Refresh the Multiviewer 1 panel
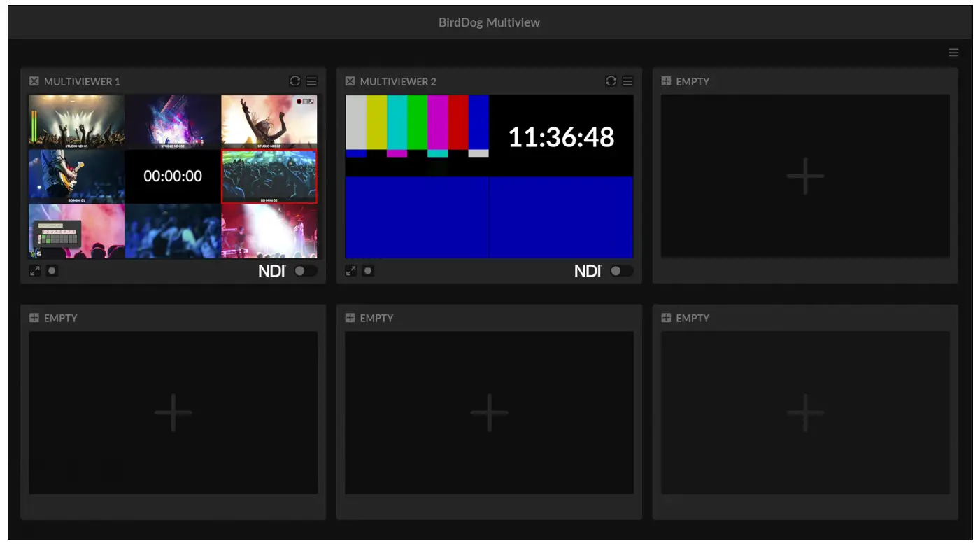Viewport: 980px width, 544px height. click(x=295, y=81)
